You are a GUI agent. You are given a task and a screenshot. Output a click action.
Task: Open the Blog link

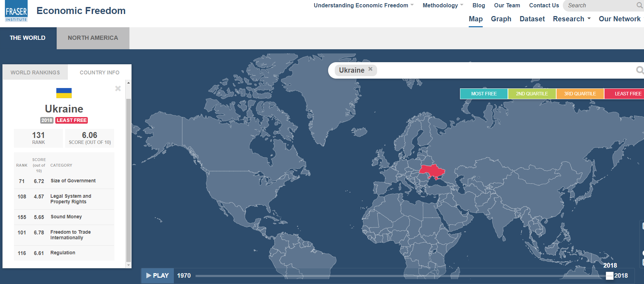479,5
